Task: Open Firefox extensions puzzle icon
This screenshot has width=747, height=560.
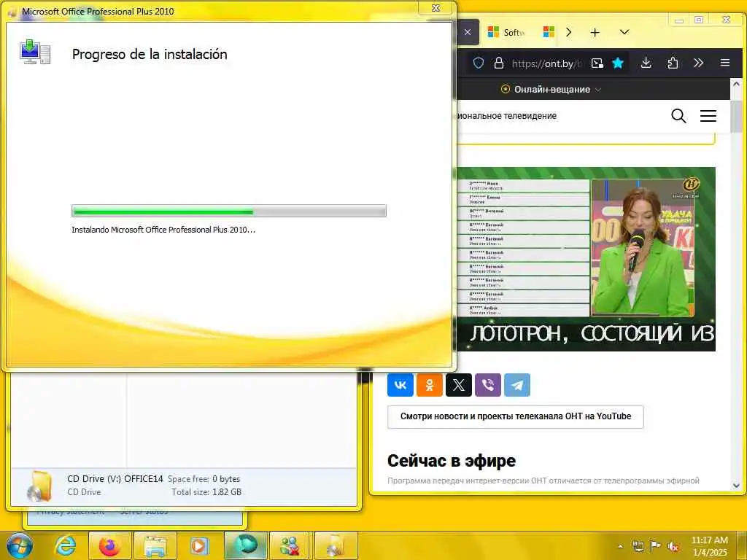Action: [x=673, y=63]
